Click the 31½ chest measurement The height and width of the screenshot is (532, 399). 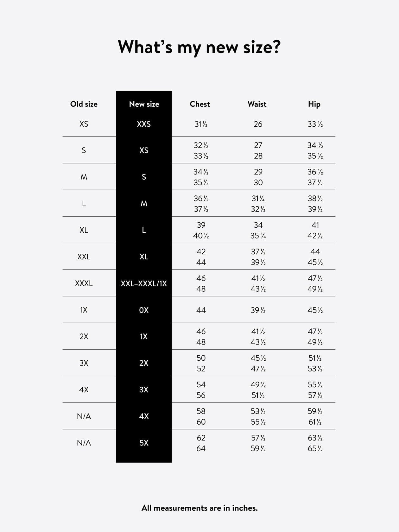point(201,124)
